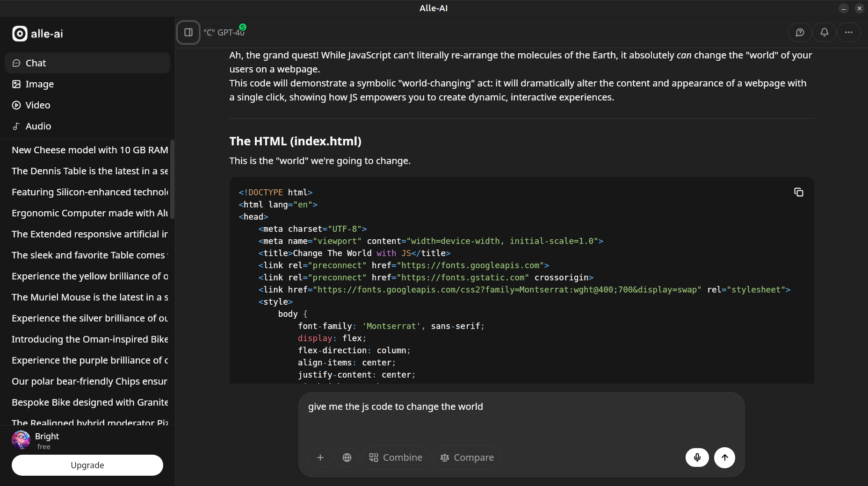Enable Combine mode

pyautogui.click(x=396, y=457)
